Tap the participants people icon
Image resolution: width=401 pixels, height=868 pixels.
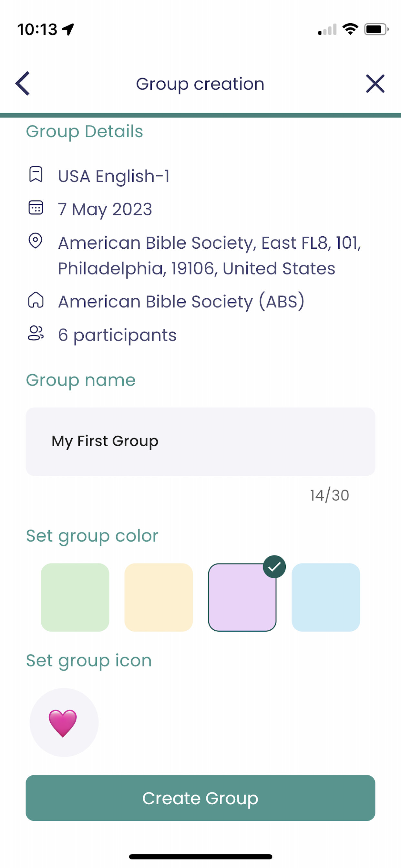pyautogui.click(x=36, y=333)
